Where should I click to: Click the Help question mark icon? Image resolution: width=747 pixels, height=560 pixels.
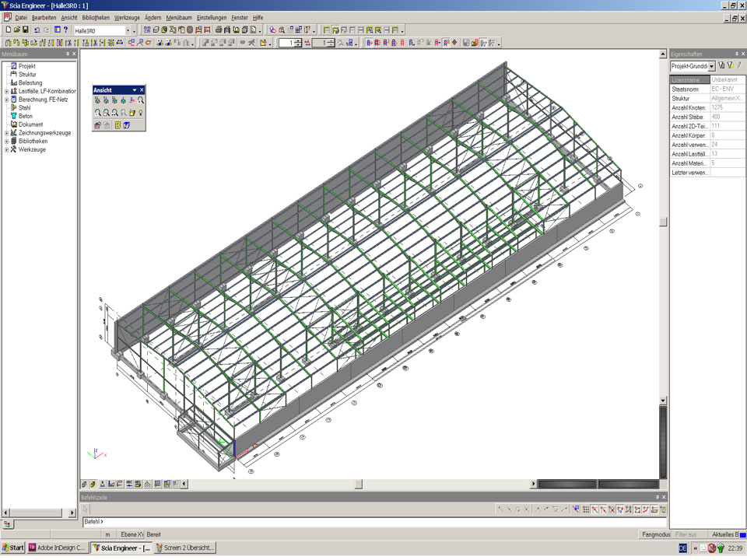[x=66, y=30]
